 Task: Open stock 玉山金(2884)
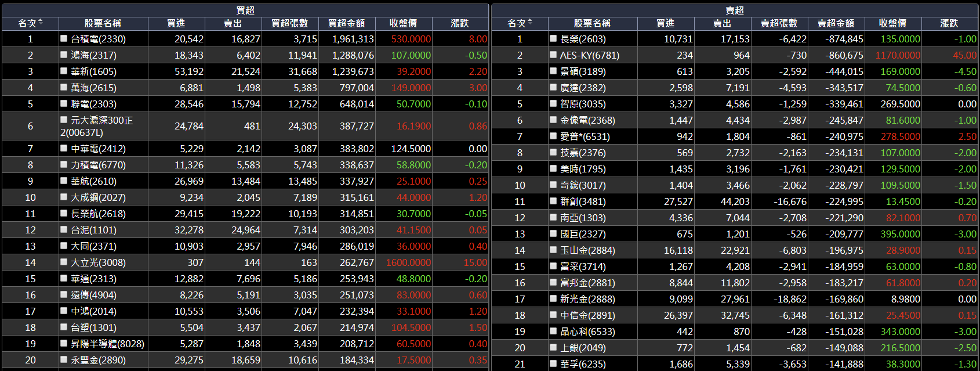(587, 250)
